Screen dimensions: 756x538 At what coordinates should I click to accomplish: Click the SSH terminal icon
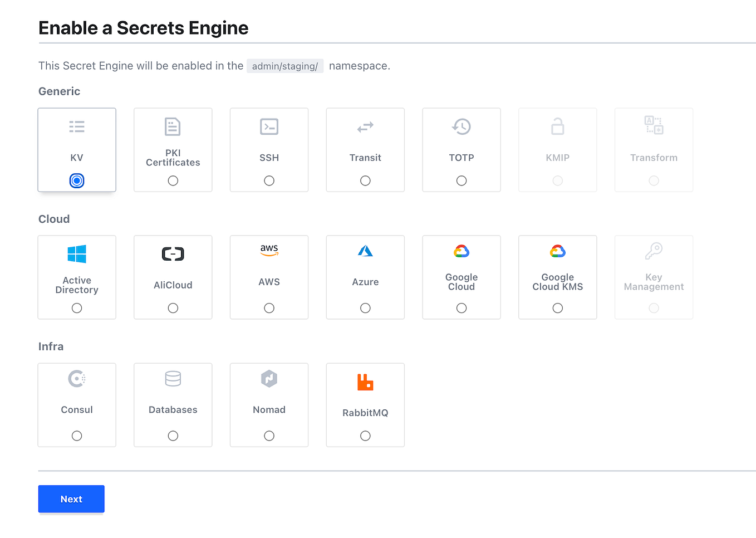(269, 126)
